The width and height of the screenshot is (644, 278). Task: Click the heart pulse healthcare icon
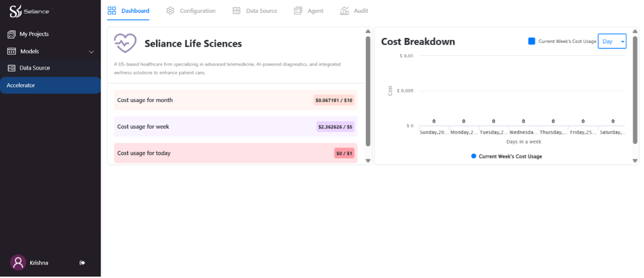[125, 44]
